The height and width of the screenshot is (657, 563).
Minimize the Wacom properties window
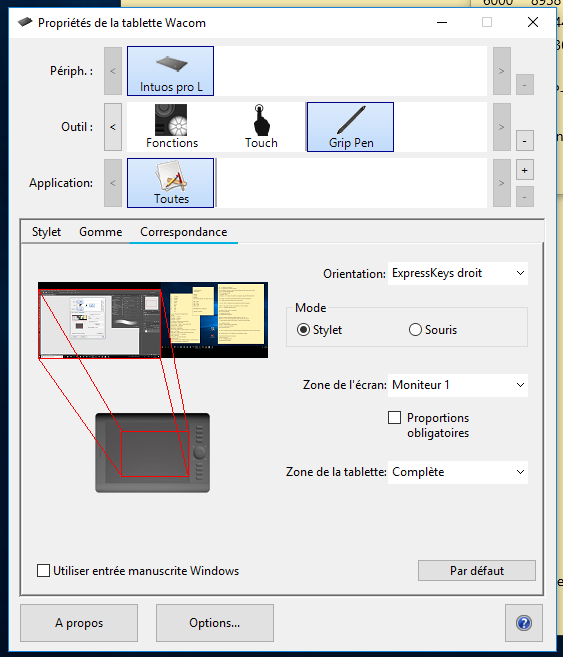pos(442,22)
